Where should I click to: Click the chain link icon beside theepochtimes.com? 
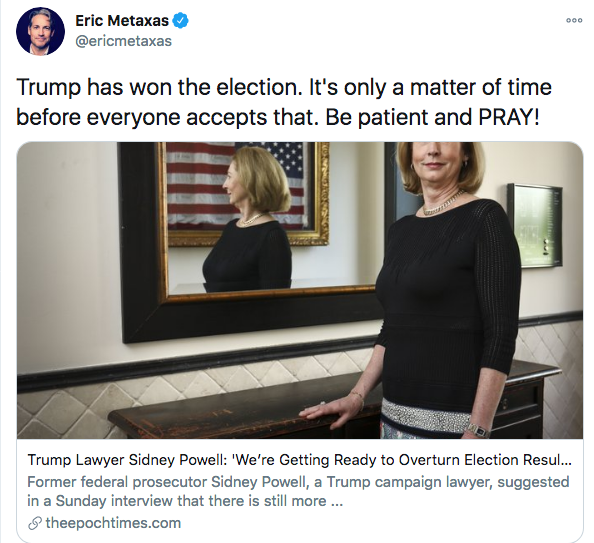point(35,523)
